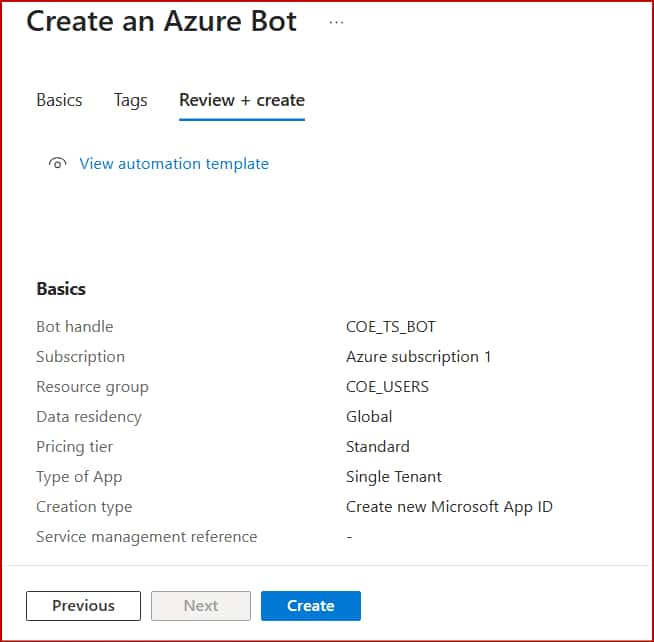
Task: Open the View automation template link
Action: click(x=173, y=164)
